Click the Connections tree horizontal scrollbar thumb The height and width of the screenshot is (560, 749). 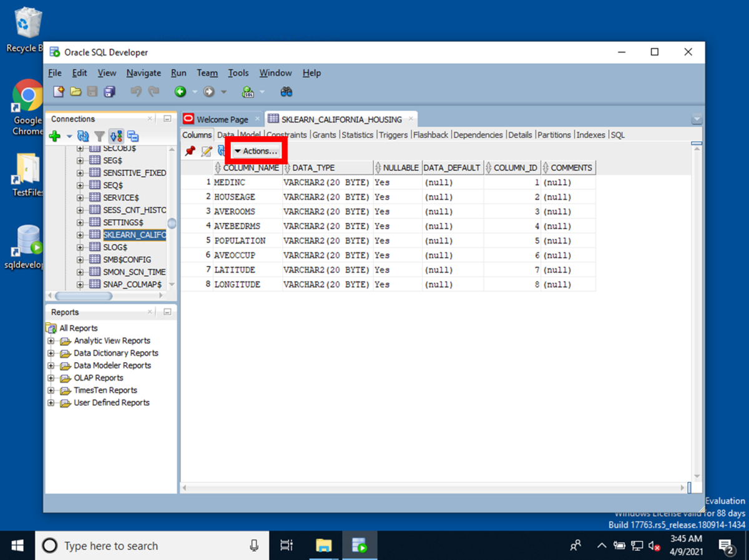(x=84, y=296)
